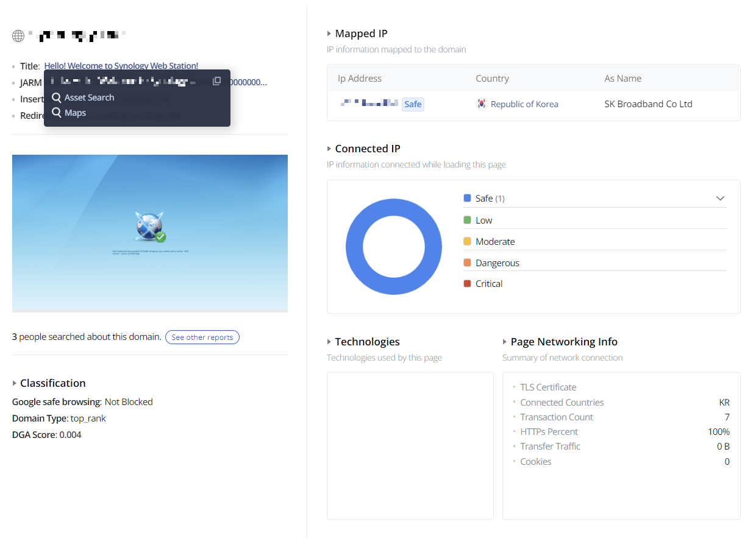Viewport: 756px width, 547px height.
Task: Click the blurred mapped IP address
Action: [369, 104]
